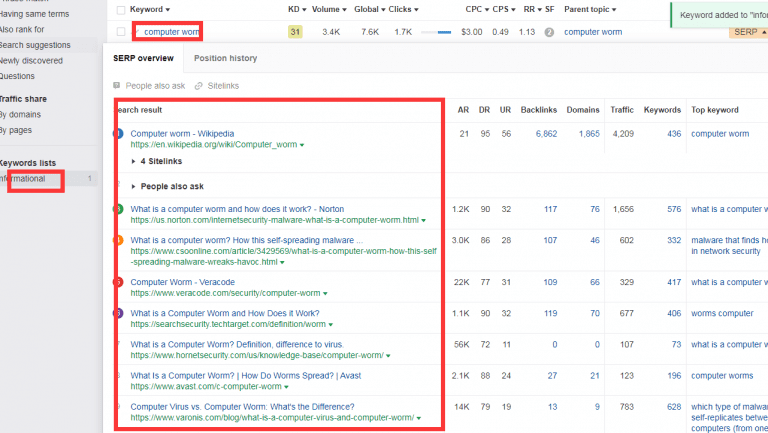
Task: Click the DR column header
Action: click(484, 110)
